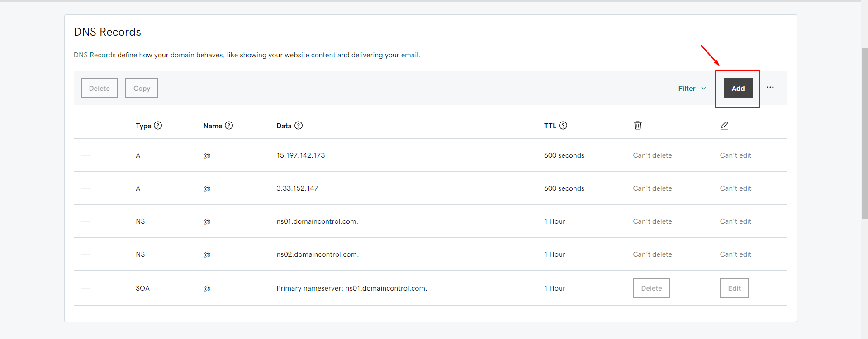This screenshot has width=868, height=339.
Task: Click the Name column help icon
Action: point(229,126)
